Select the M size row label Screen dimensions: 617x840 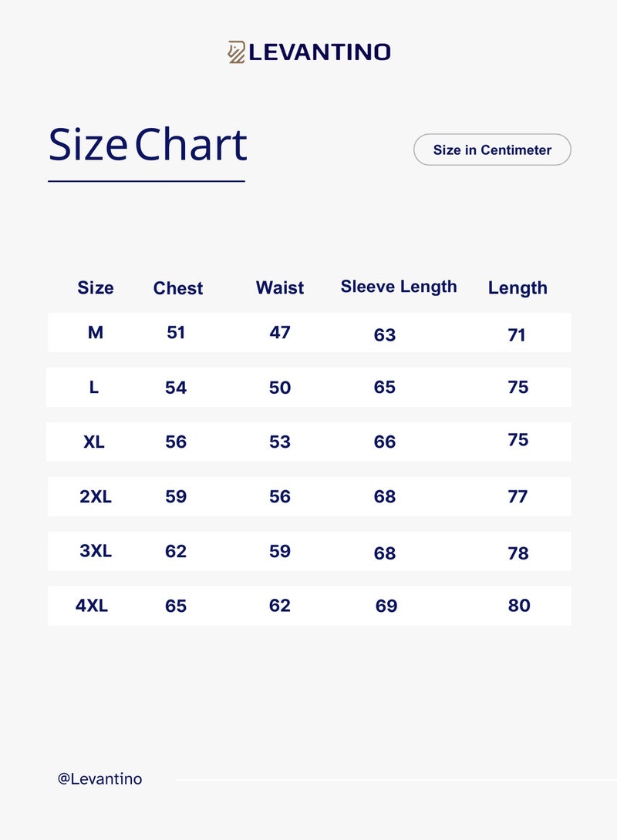point(96,333)
